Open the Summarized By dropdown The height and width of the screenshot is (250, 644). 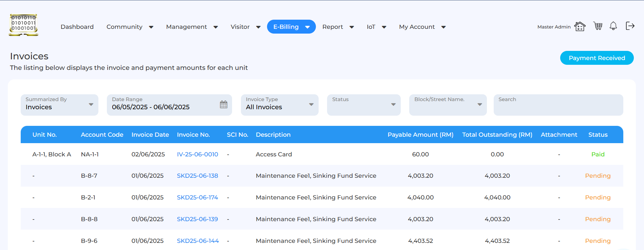pos(59,105)
